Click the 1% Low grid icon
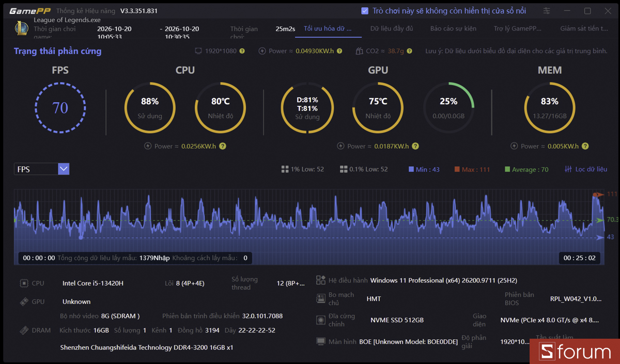The image size is (620, 364). click(x=285, y=169)
